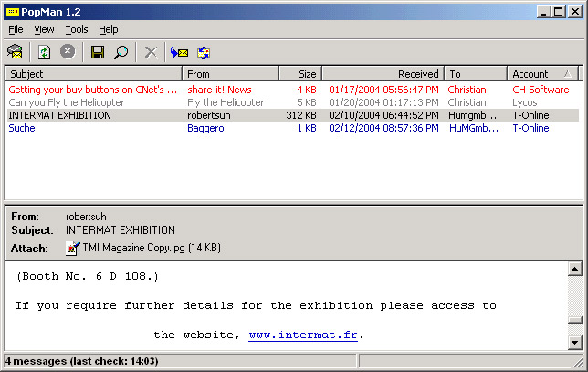Click 'CH-Software' account cell
The height and width of the screenshot is (372, 588).
pyautogui.click(x=541, y=90)
